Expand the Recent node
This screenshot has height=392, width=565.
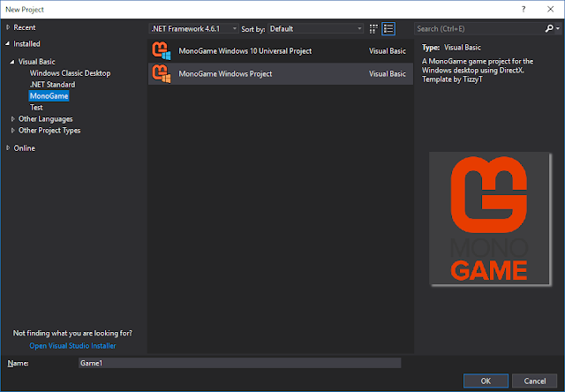point(8,27)
